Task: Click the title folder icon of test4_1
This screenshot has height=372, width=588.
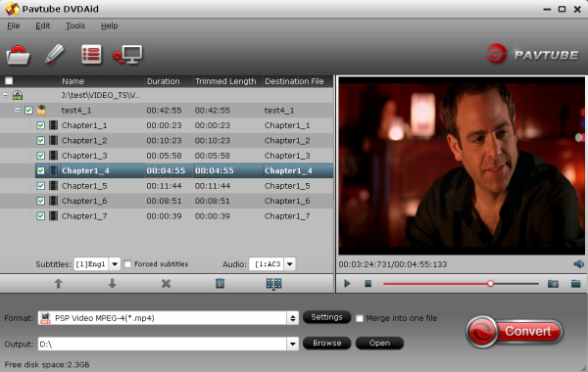Action: [41, 111]
